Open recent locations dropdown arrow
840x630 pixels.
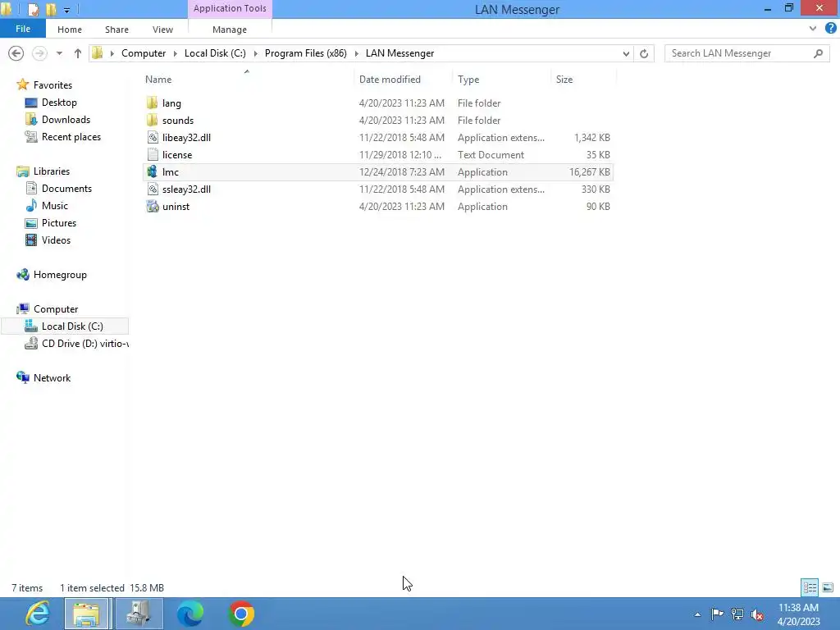[59, 53]
